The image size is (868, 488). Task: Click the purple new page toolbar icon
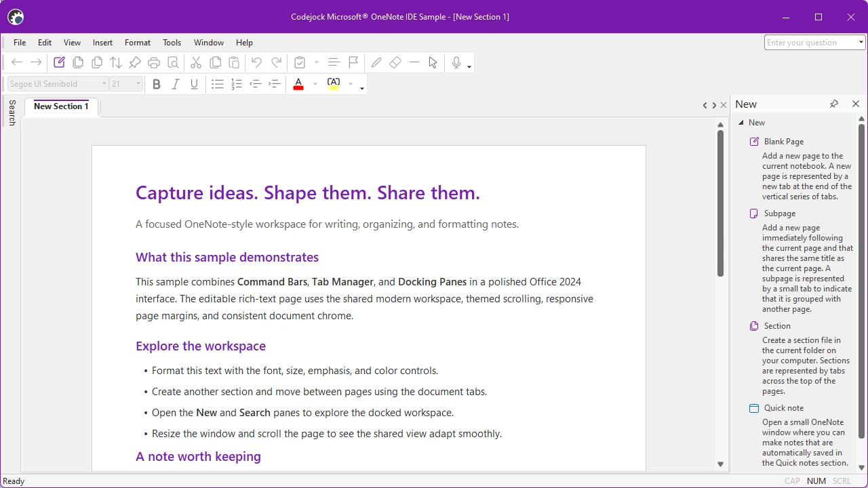[x=59, y=63]
